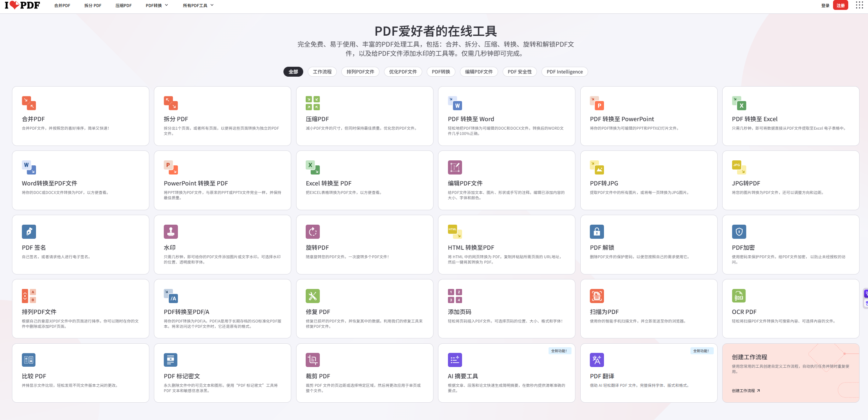Screen dimensions: 868x420
Task: Click the 旋转PDF card title
Action: [x=317, y=248]
